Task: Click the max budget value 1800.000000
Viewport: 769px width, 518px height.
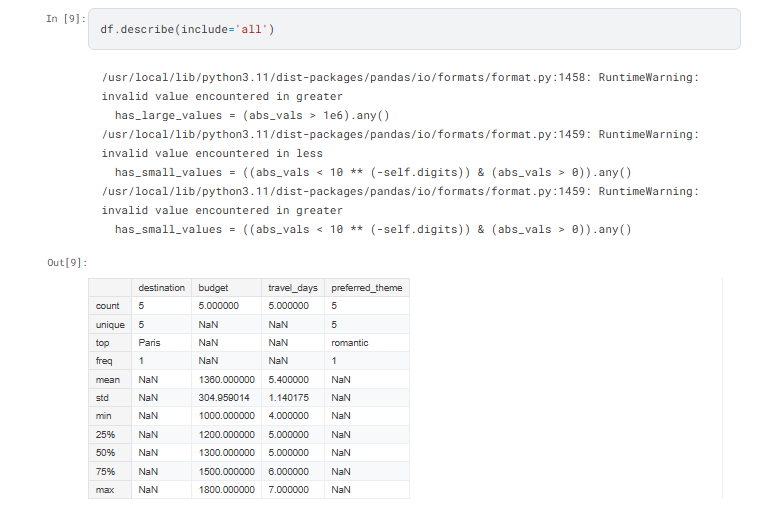Action: point(227,490)
